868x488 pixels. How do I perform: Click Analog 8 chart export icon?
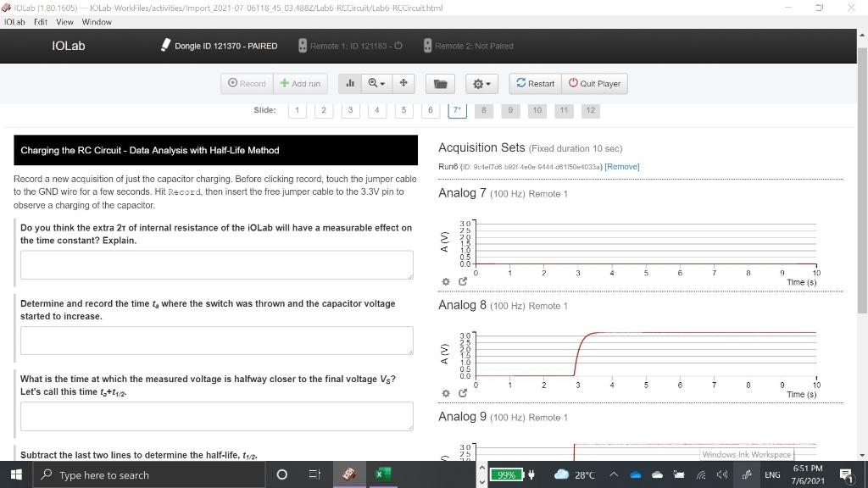(x=463, y=393)
